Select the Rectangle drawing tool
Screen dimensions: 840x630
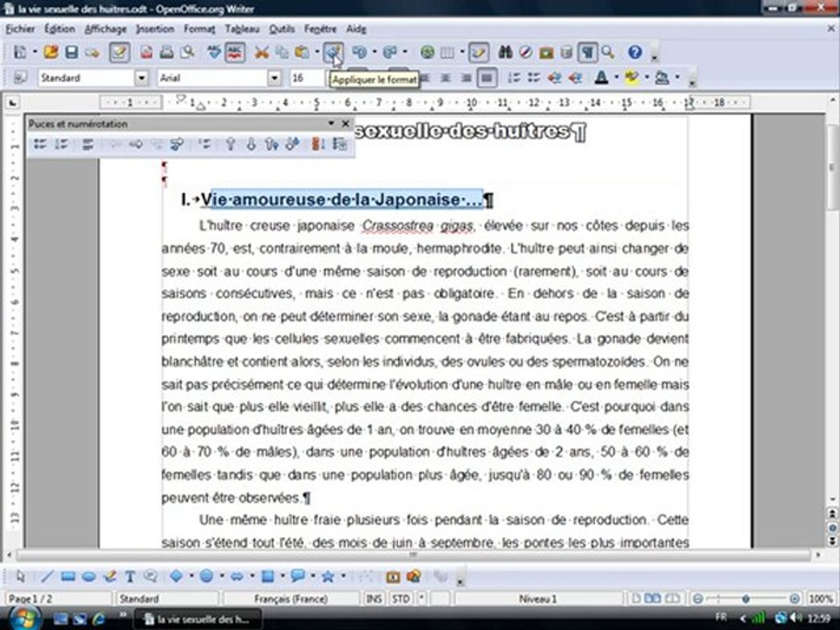click(x=68, y=577)
